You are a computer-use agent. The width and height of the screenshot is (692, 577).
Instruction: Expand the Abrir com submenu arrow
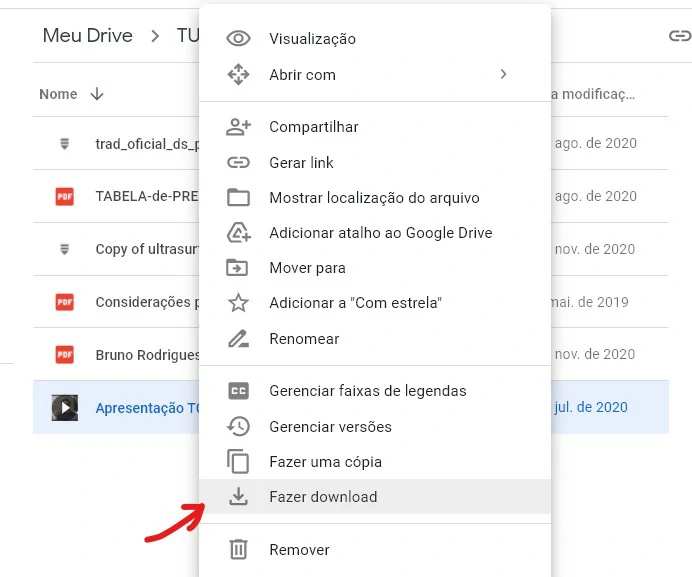pos(504,74)
